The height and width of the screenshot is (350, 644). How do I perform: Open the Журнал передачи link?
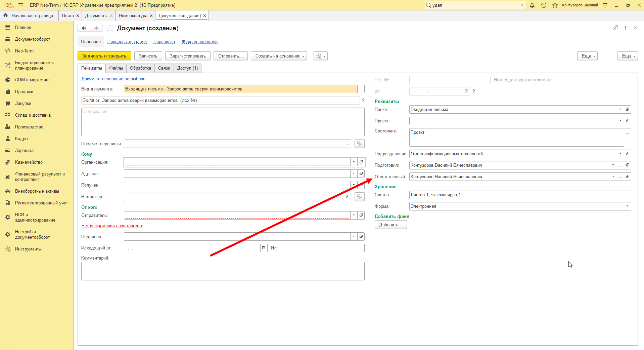(199, 41)
